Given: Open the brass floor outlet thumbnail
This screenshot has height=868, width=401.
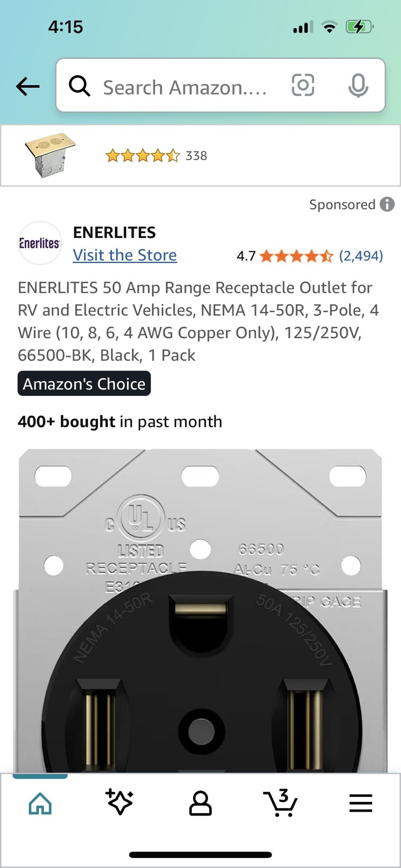Looking at the screenshot, I should tap(50, 155).
